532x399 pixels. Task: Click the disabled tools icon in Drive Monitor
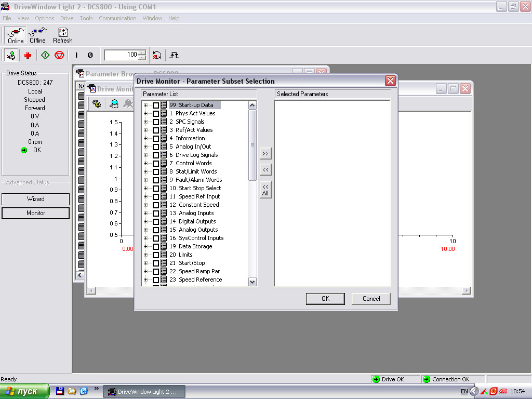pos(128,103)
